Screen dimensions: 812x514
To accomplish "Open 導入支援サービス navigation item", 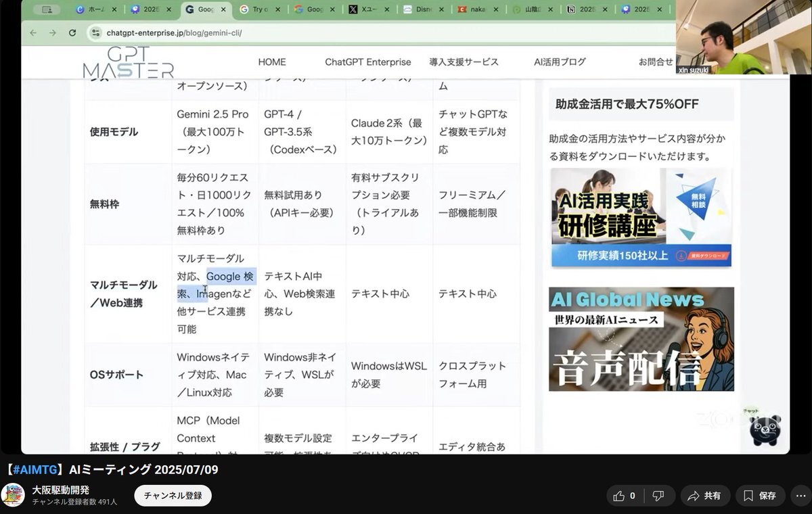I will point(464,62).
